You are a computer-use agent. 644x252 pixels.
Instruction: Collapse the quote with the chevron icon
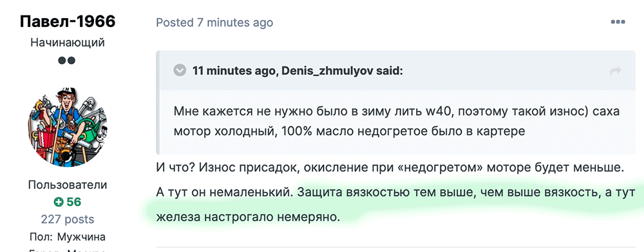click(x=180, y=71)
